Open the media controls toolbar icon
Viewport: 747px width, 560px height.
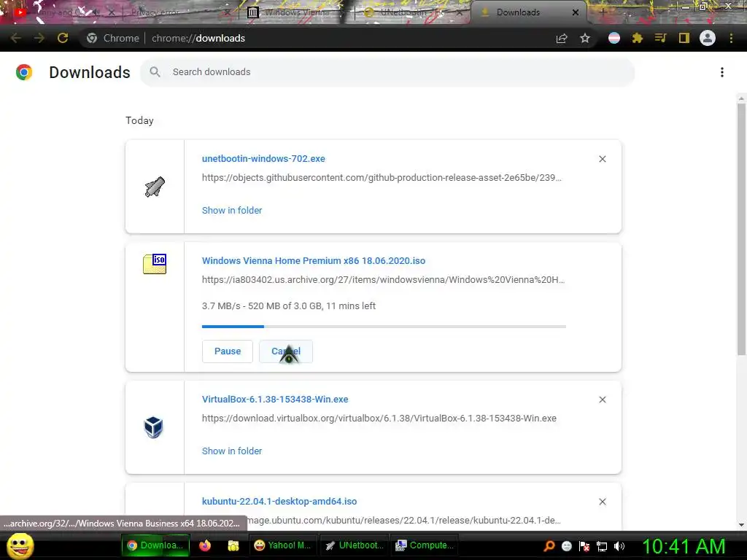660,38
